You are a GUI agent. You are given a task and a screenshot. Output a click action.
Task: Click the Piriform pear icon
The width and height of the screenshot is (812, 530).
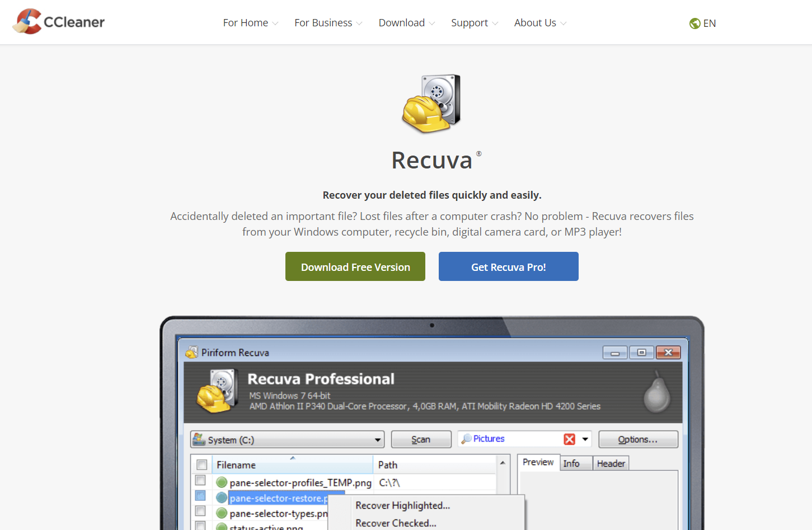[x=657, y=392]
